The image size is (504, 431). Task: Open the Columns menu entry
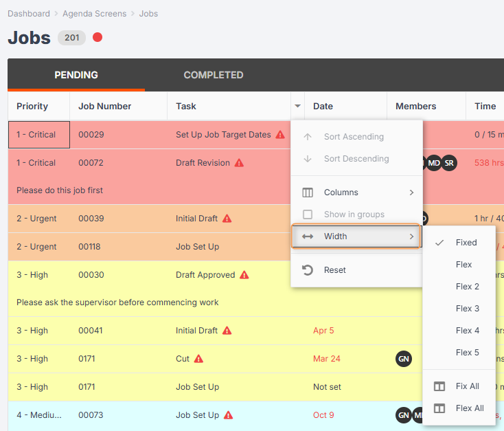click(x=356, y=192)
